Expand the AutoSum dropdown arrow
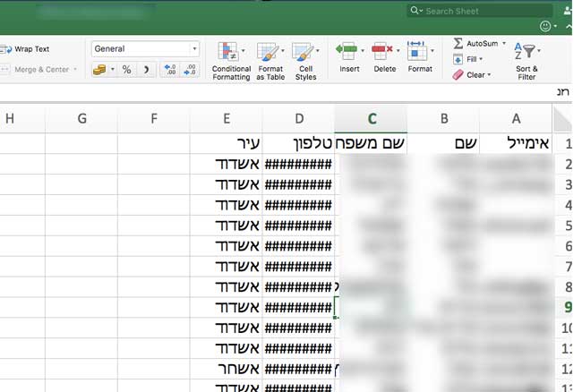 pyautogui.click(x=504, y=43)
